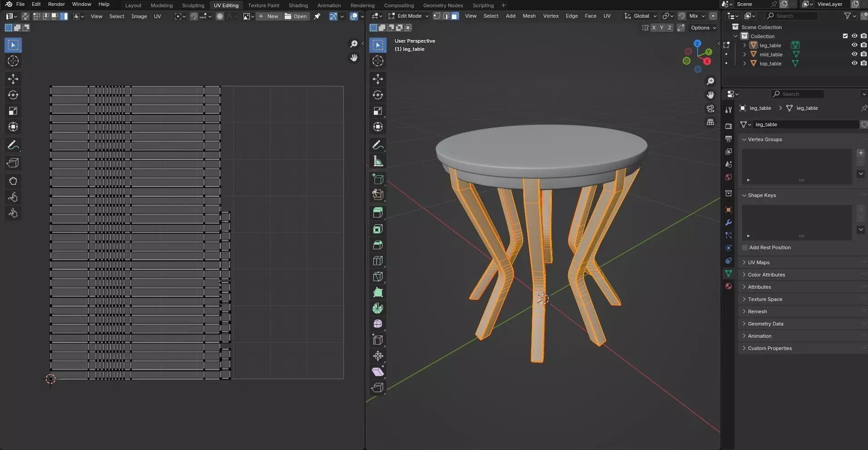Select the Shear tool

coord(378,371)
